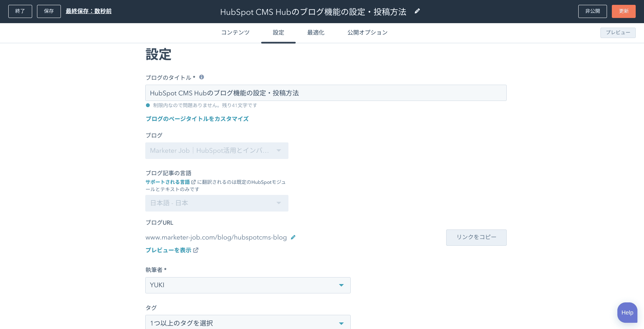The image size is (644, 329).
Task: Click external link icon beside プレビューを表示
Action: coord(196,250)
